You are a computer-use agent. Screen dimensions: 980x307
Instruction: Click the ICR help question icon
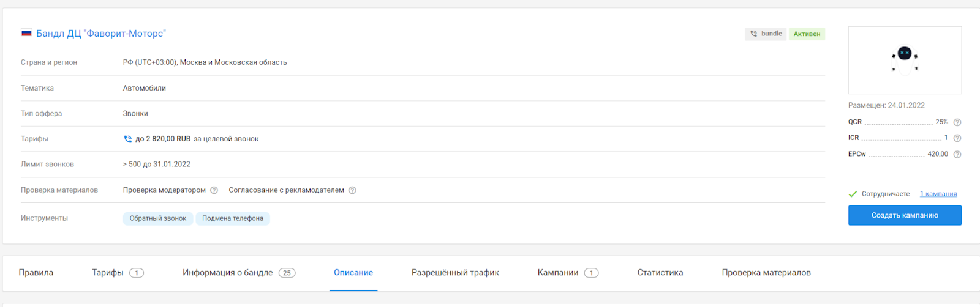(x=957, y=138)
